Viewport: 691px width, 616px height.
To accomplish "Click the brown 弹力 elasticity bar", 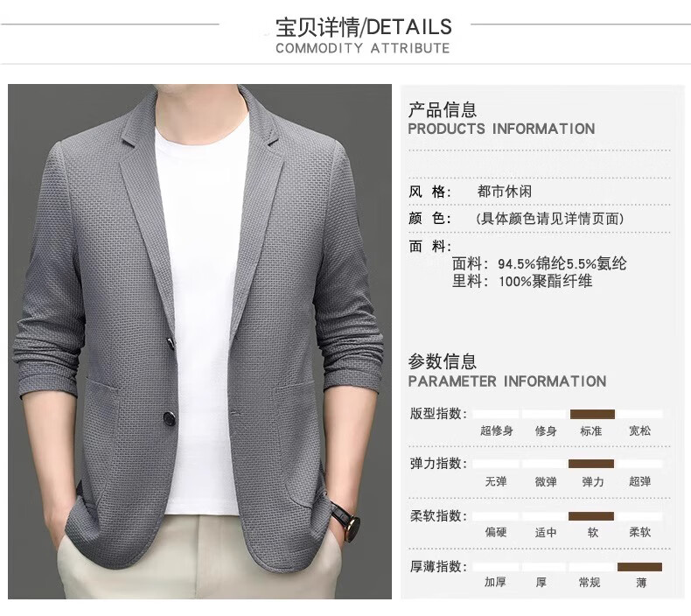I will 591,464.
